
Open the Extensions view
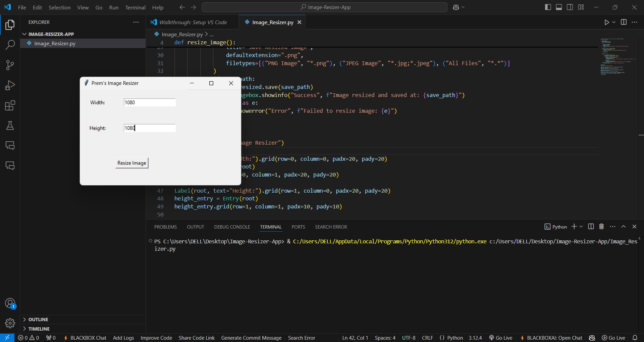pos(10,105)
